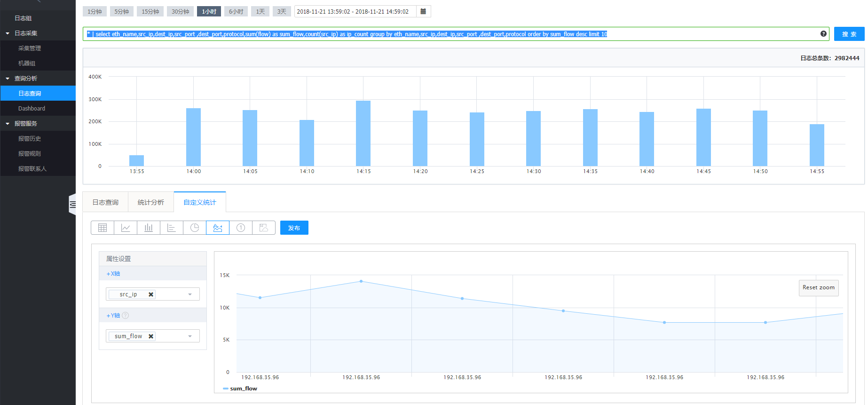The image size is (868, 405).
Task: Open 机器组 in the sidebar
Action: pyautogui.click(x=38, y=63)
